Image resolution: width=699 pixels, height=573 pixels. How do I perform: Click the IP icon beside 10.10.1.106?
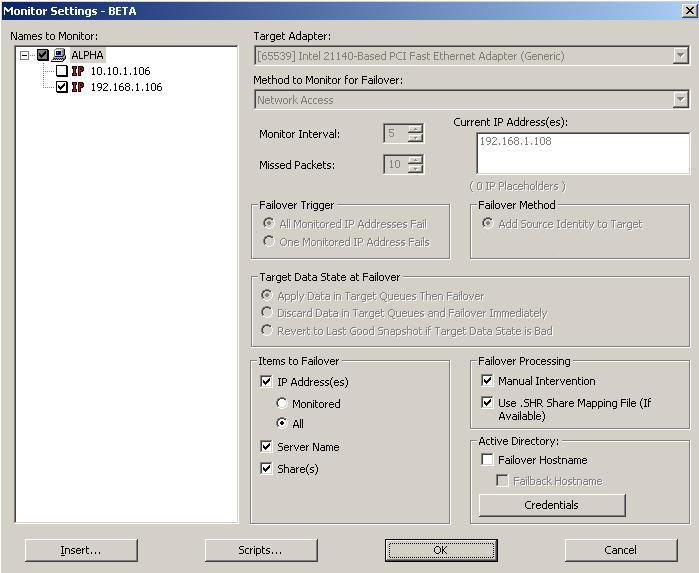tap(78, 72)
